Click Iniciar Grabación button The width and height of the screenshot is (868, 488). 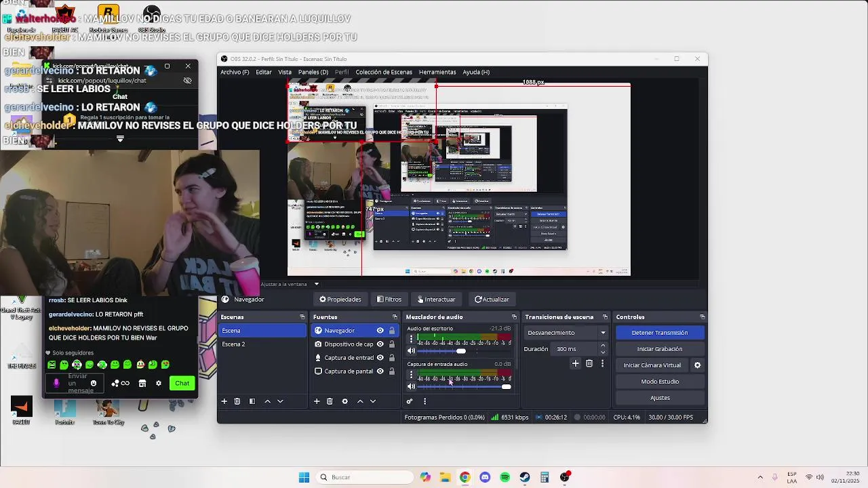coord(660,349)
